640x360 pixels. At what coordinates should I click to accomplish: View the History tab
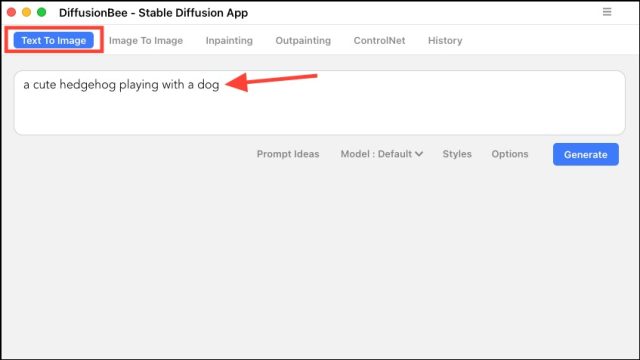tap(445, 40)
